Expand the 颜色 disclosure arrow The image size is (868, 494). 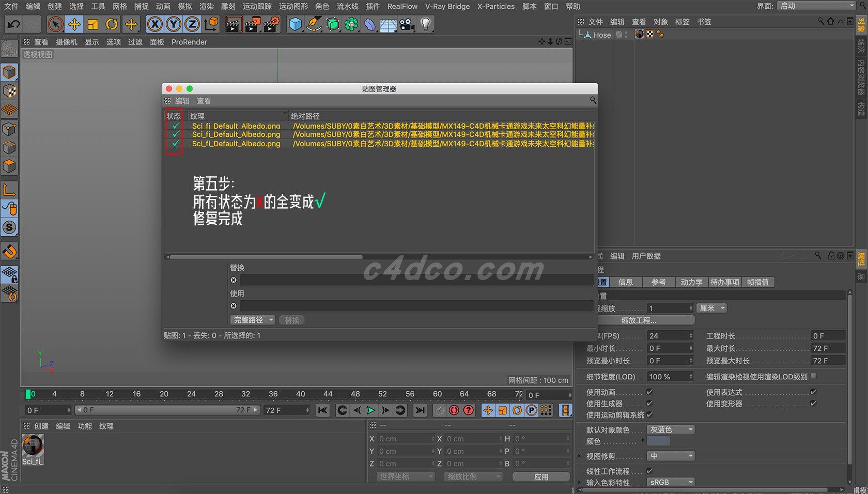[643, 440]
